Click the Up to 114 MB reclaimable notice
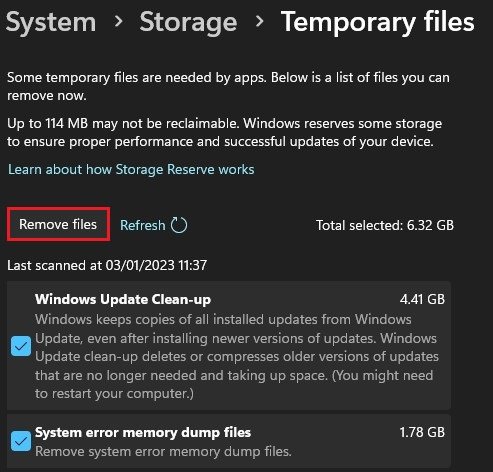493x472 pixels. (225, 133)
